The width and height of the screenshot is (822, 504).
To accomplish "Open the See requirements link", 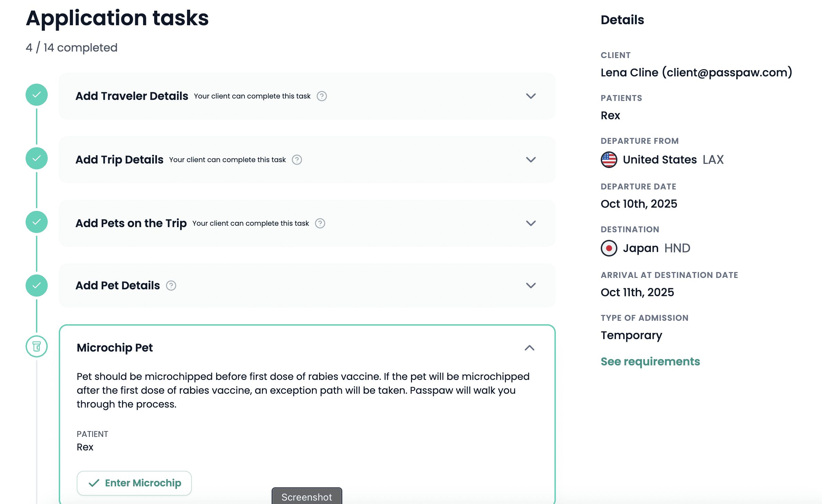I will point(650,362).
